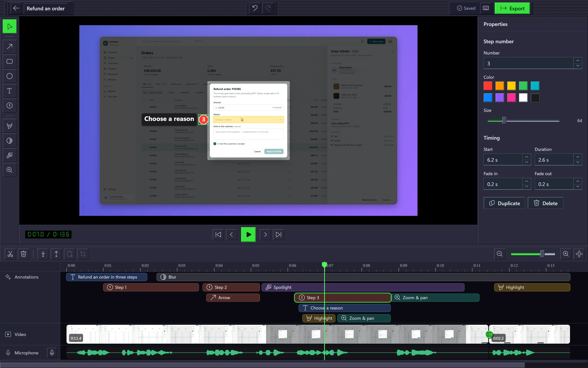
Task: Zoom in the timeline
Action: coord(566,254)
